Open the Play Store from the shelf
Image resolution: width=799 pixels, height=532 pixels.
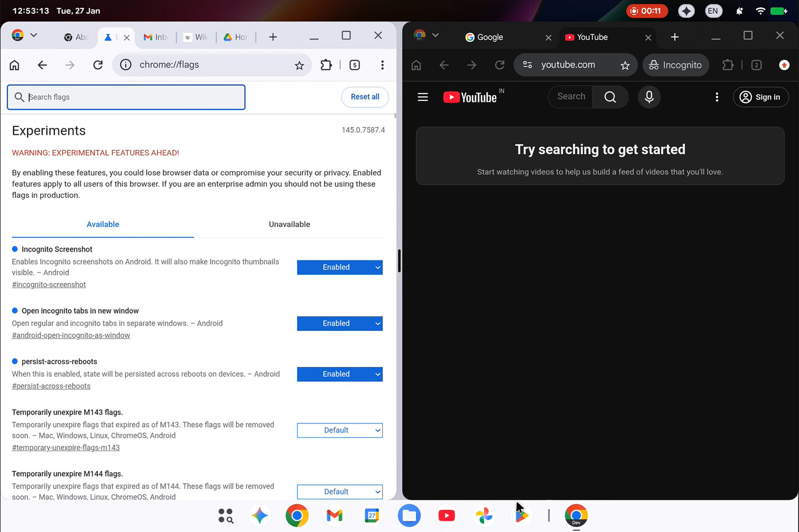521,515
